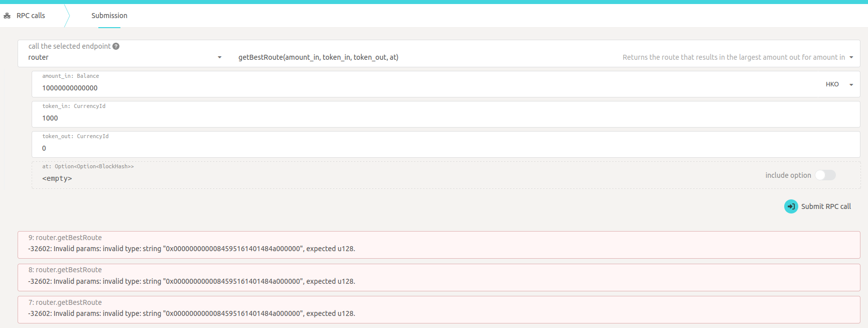The image size is (868, 328).
Task: Click the Submit RPC call arrow icon
Action: coord(791,206)
